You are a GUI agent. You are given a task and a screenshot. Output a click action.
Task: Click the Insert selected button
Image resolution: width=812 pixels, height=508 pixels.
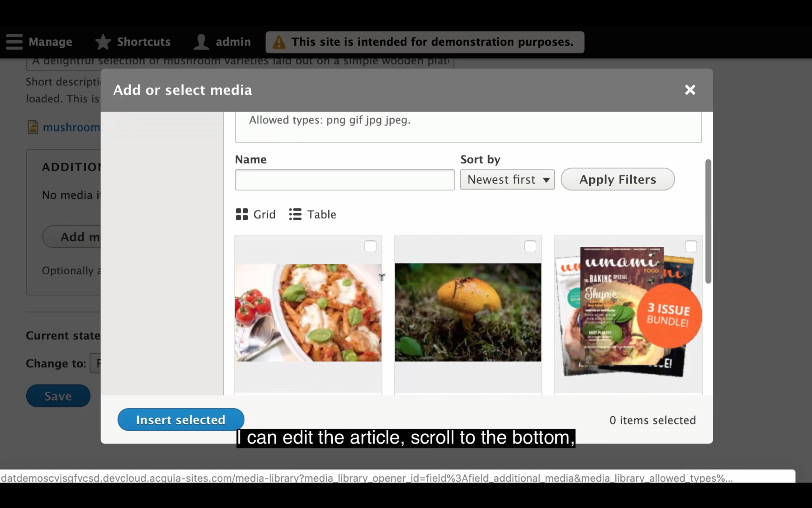[180, 420]
